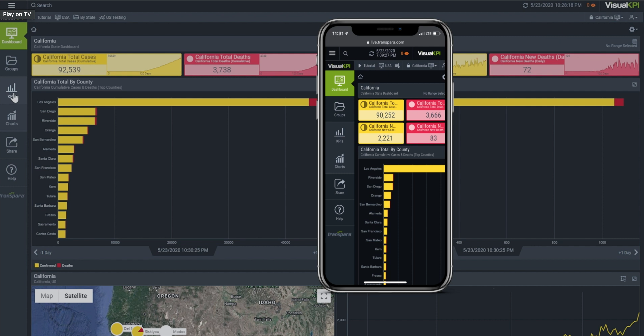Viewport: 644px width, 336px height.
Task: Toggle the phone's alert eye indicator
Action: (x=405, y=53)
